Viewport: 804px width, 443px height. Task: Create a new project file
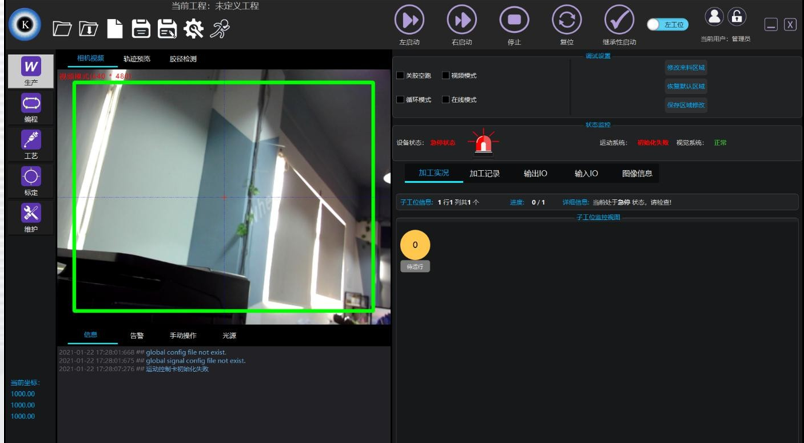[115, 28]
